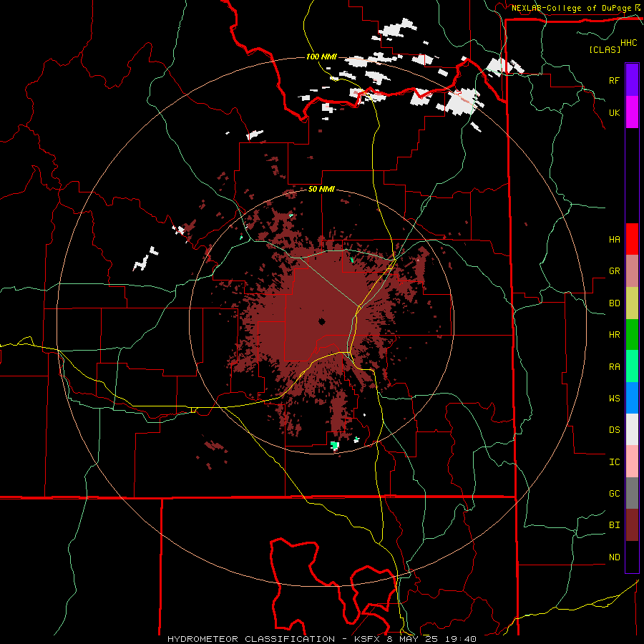Click the HHC product label

[x=628, y=43]
